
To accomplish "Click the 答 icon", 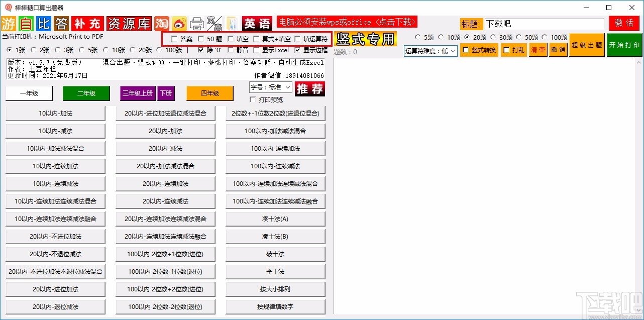I will click(x=60, y=23).
